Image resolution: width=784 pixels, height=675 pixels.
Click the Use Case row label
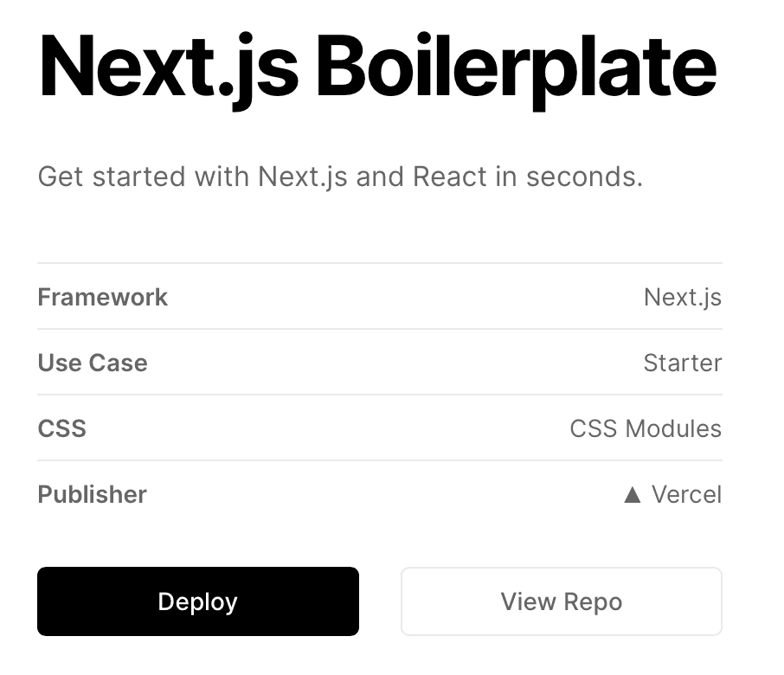click(92, 363)
